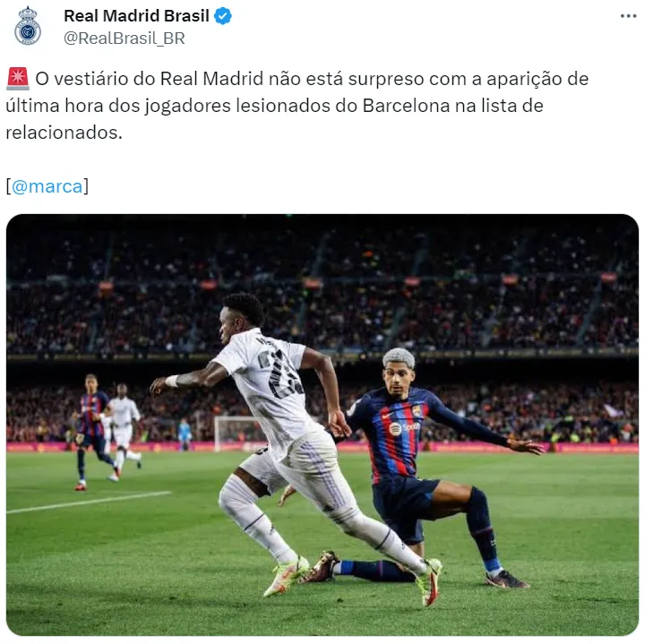Viewport: 645px width, 644px height.
Task: Click the word "relacionados." in the tweet
Action: [64, 133]
